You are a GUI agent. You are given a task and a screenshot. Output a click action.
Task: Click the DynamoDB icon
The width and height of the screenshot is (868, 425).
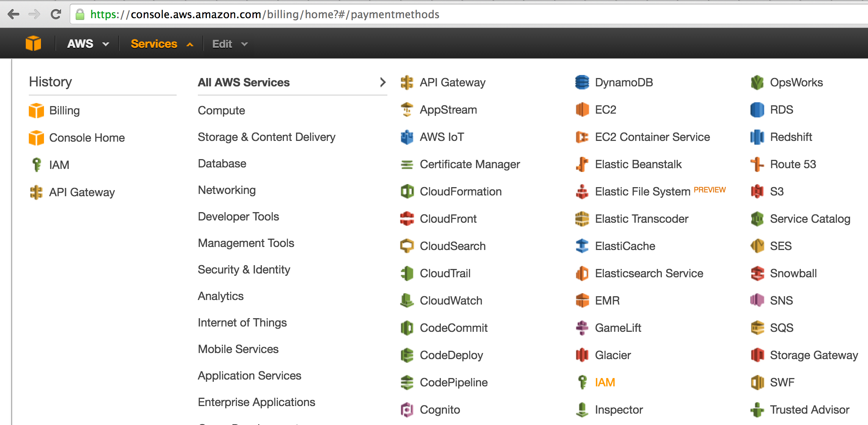pos(582,82)
